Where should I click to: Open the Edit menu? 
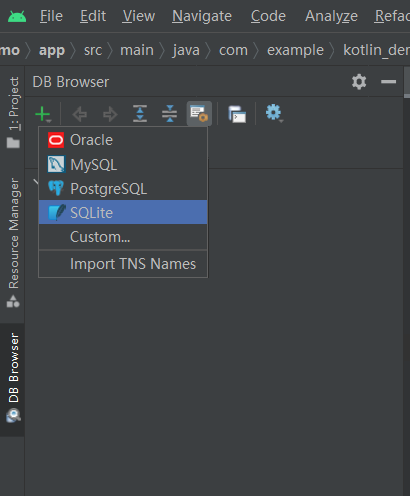click(93, 16)
